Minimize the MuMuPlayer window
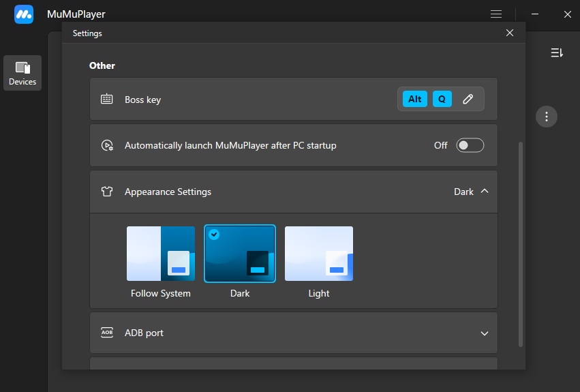 [x=535, y=14]
